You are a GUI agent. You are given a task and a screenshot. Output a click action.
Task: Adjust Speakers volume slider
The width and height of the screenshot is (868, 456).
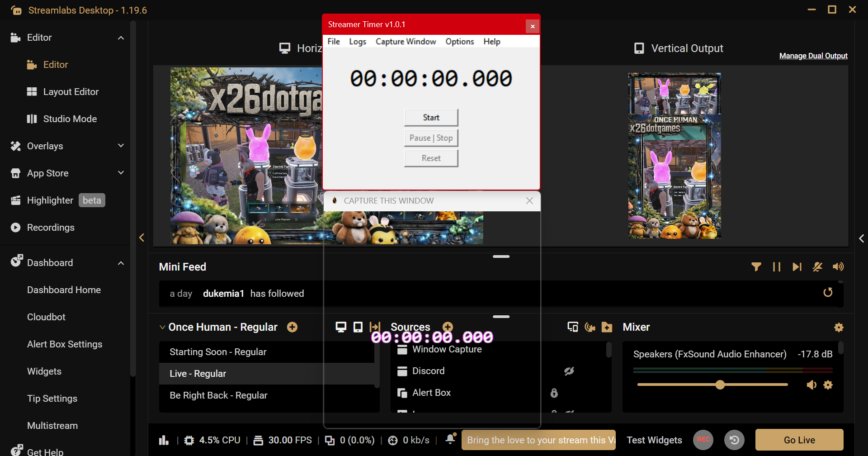coord(712,385)
